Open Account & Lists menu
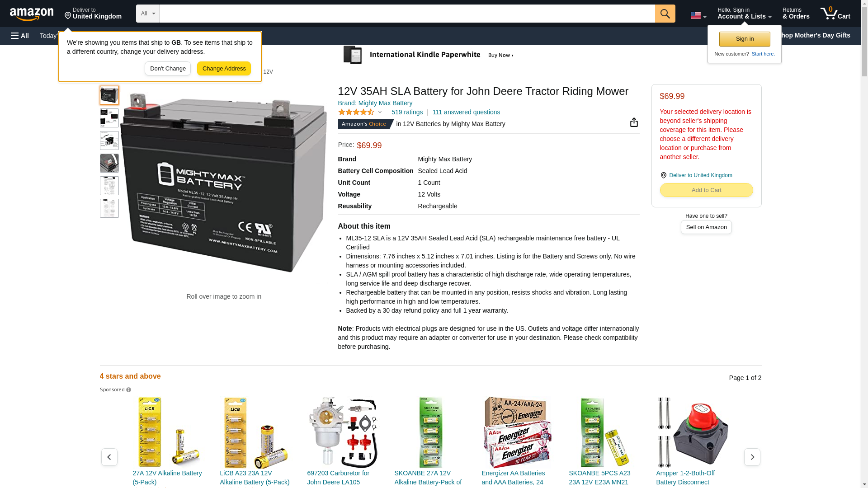868x488 pixels. click(x=744, y=14)
